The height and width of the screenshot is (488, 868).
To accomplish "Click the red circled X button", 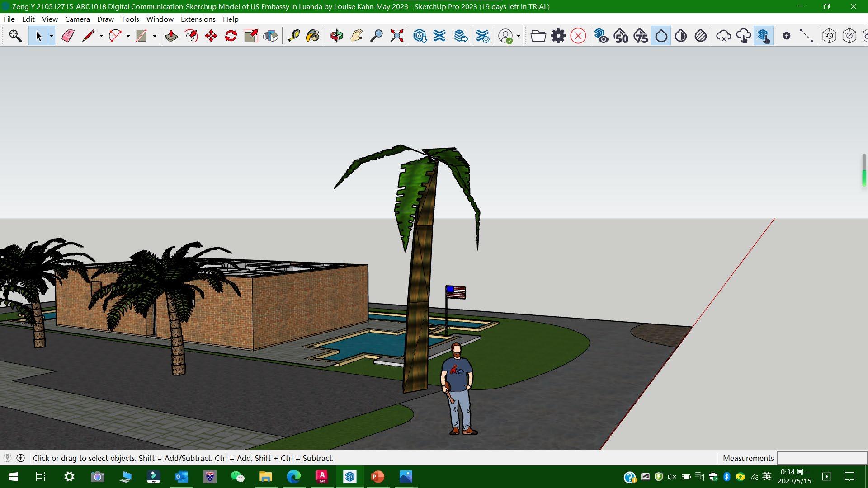I will pyautogui.click(x=578, y=36).
